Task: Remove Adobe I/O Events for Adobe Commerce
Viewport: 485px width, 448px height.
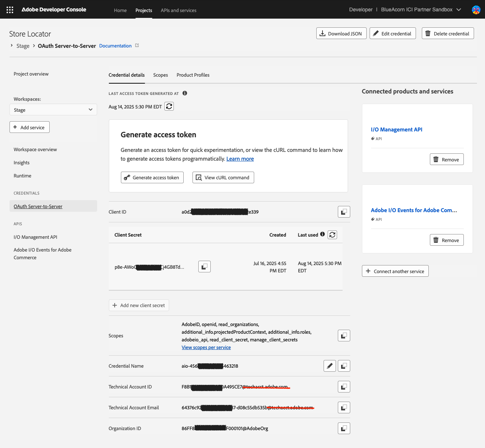Action: pos(447,240)
